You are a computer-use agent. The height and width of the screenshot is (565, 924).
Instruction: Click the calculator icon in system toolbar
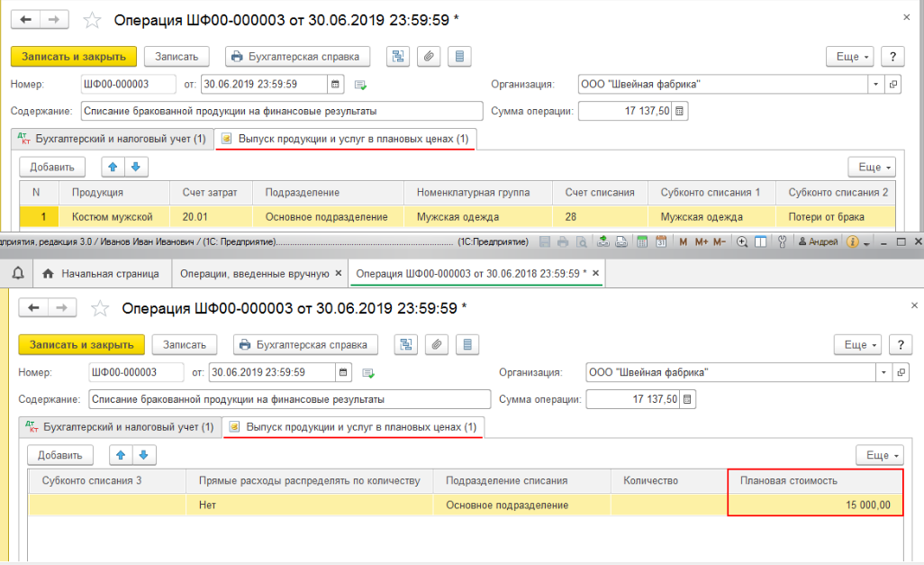click(642, 242)
